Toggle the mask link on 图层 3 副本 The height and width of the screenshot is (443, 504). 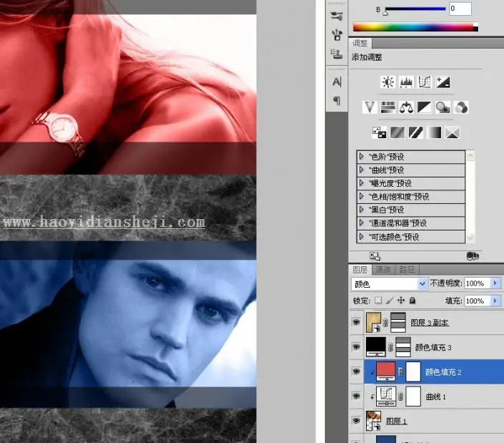[x=386, y=322]
